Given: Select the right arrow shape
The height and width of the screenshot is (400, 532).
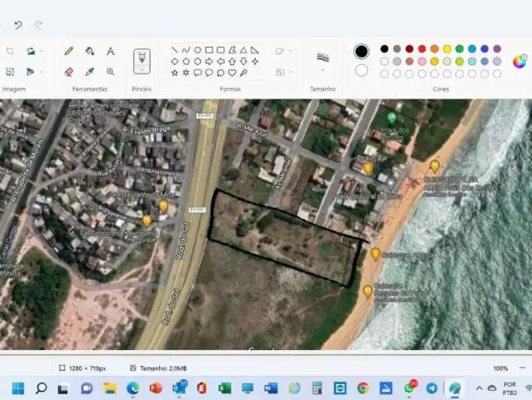Looking at the screenshot, I should click(x=209, y=62).
